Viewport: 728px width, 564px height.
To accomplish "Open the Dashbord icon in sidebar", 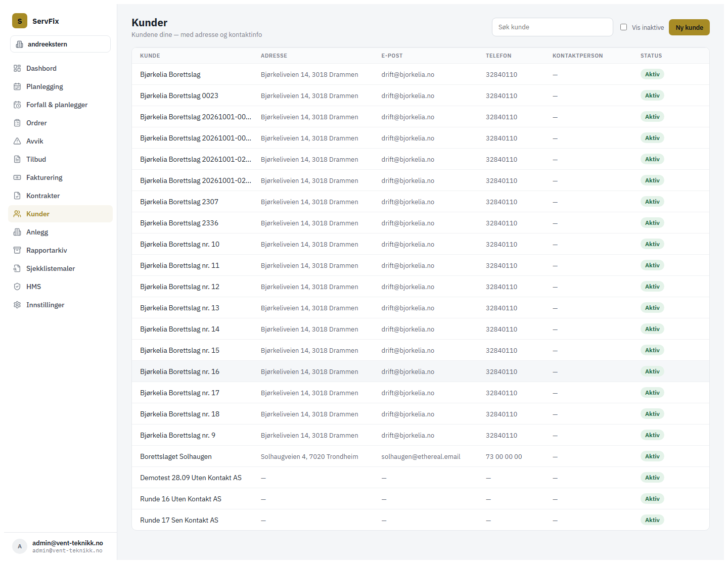I will 17,68.
